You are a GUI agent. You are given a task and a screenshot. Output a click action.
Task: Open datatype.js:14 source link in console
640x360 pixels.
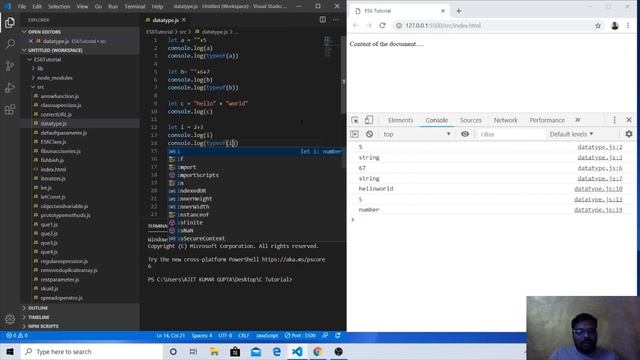[x=598, y=210]
